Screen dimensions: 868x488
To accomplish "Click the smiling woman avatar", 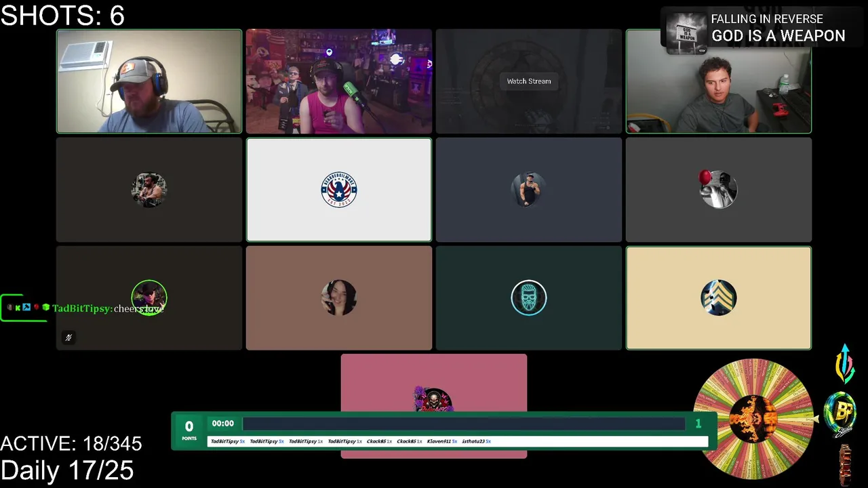I will click(x=339, y=298).
